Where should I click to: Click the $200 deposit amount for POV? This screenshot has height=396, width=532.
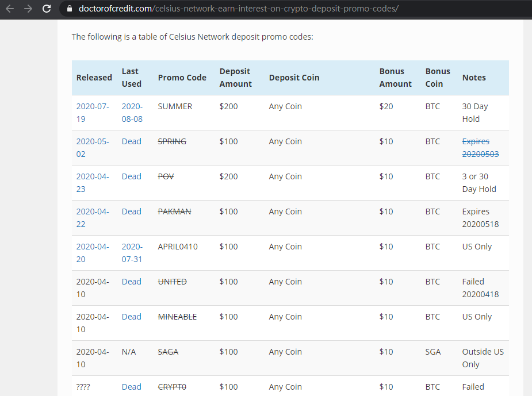[229, 176]
